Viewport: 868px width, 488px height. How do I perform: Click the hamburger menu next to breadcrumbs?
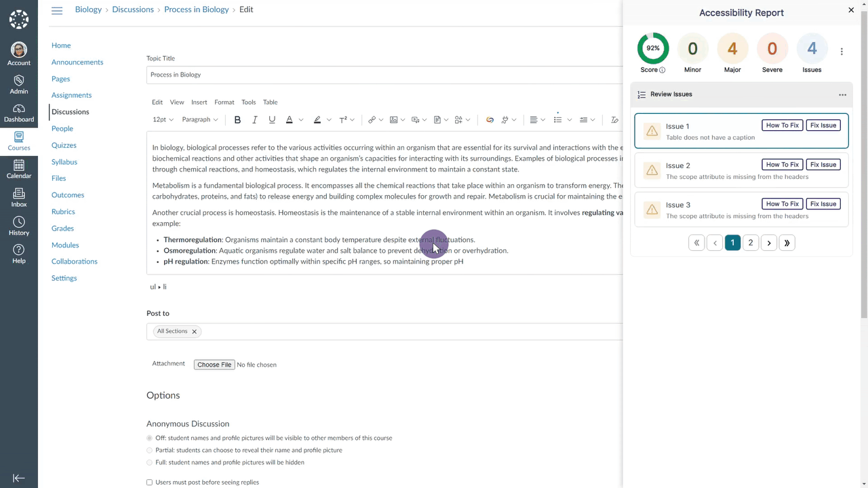click(x=57, y=10)
